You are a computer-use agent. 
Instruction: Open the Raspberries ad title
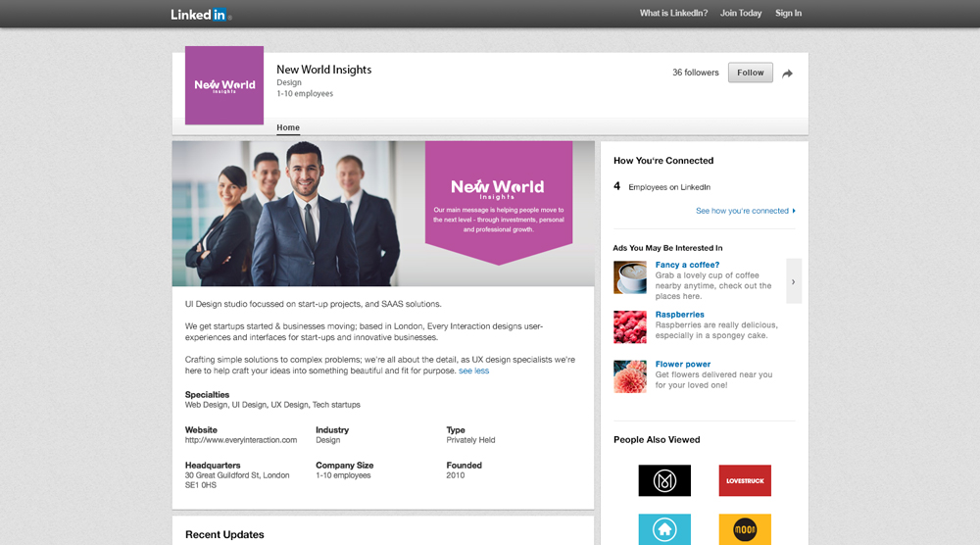pos(679,315)
